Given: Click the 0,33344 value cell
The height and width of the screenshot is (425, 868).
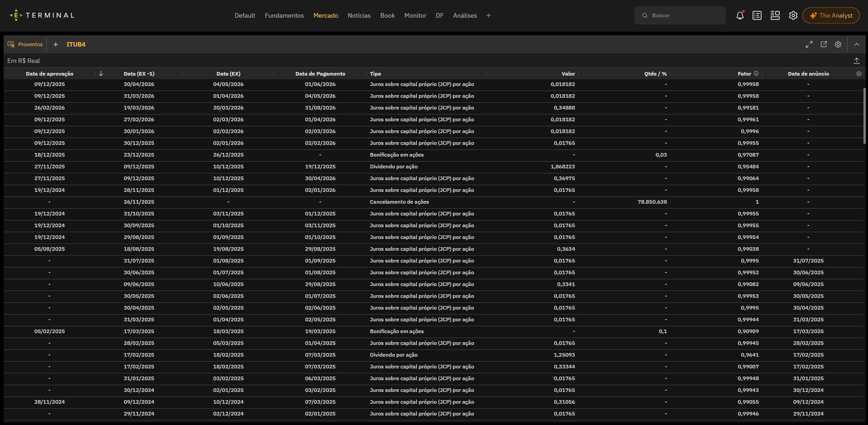Looking at the screenshot, I should (564, 367).
